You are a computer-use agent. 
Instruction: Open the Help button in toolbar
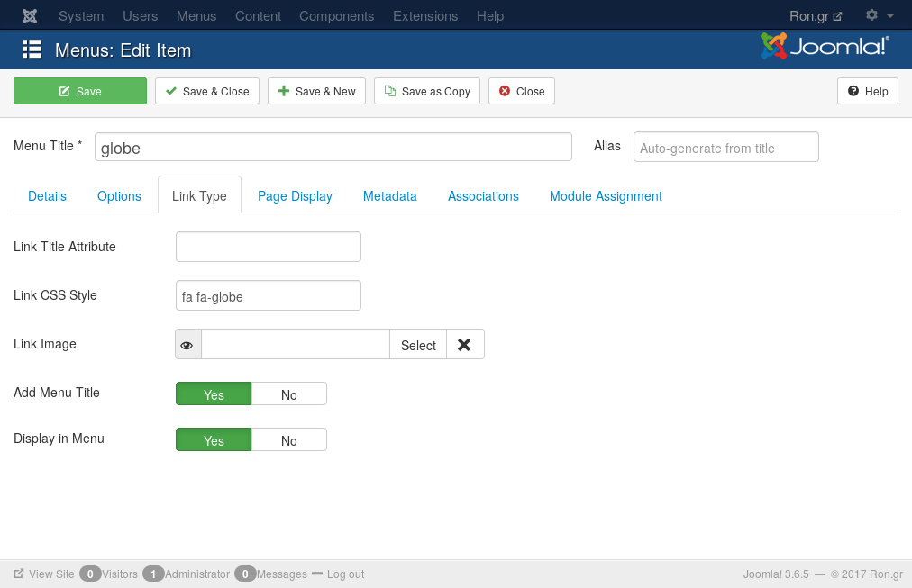click(x=868, y=91)
